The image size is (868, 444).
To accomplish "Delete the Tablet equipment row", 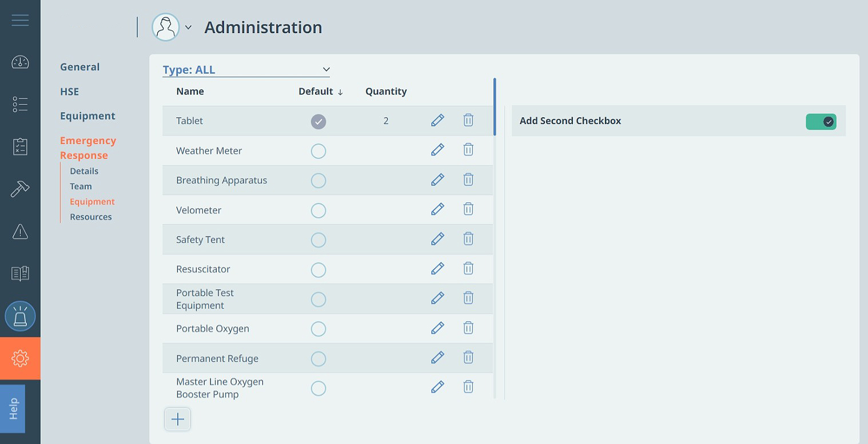I will tap(468, 120).
